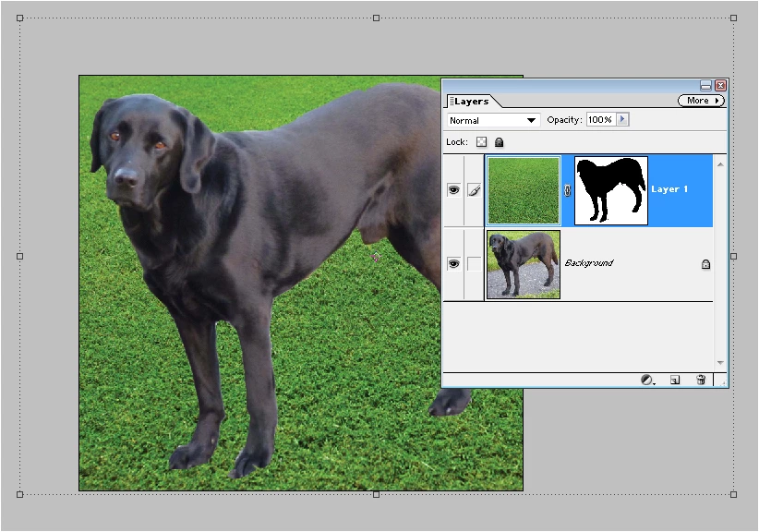Select the grass thumbnail of Layer 1
This screenshot has height=532, width=759.
[x=524, y=191]
